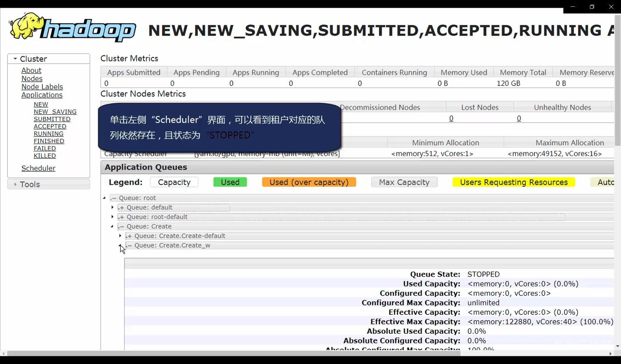This screenshot has height=364, width=621.
Task: Click the Apps Completed column header
Action: point(320,72)
